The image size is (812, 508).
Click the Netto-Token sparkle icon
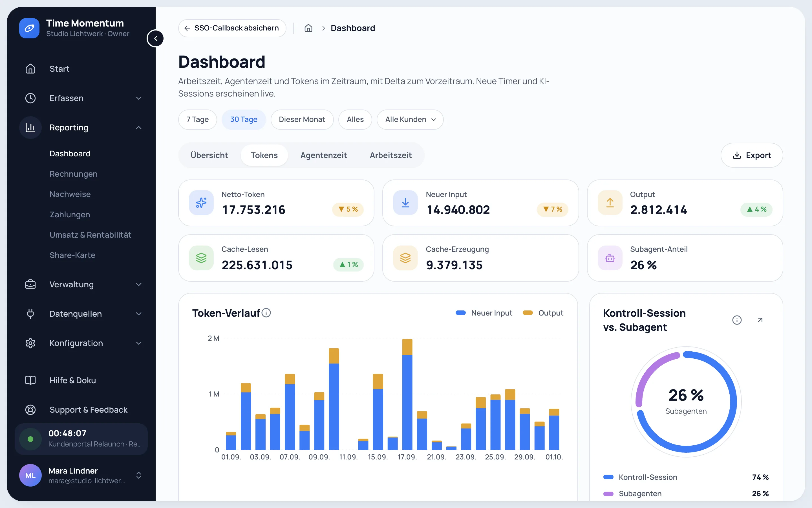point(201,203)
